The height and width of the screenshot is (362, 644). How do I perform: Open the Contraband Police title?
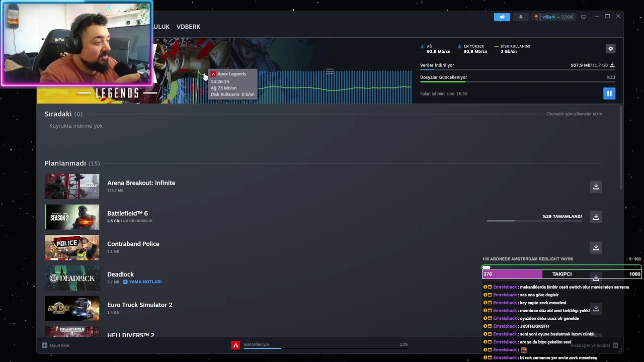tap(133, 244)
